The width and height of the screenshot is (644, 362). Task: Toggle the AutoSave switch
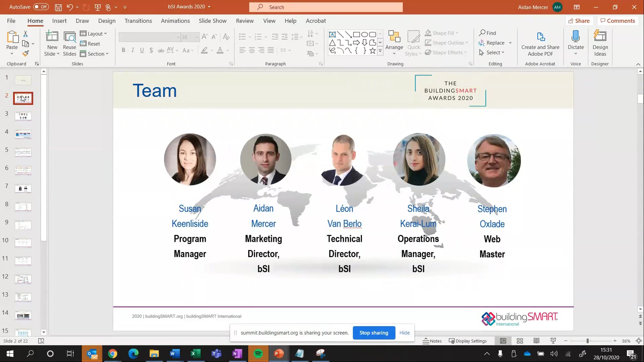41,7
